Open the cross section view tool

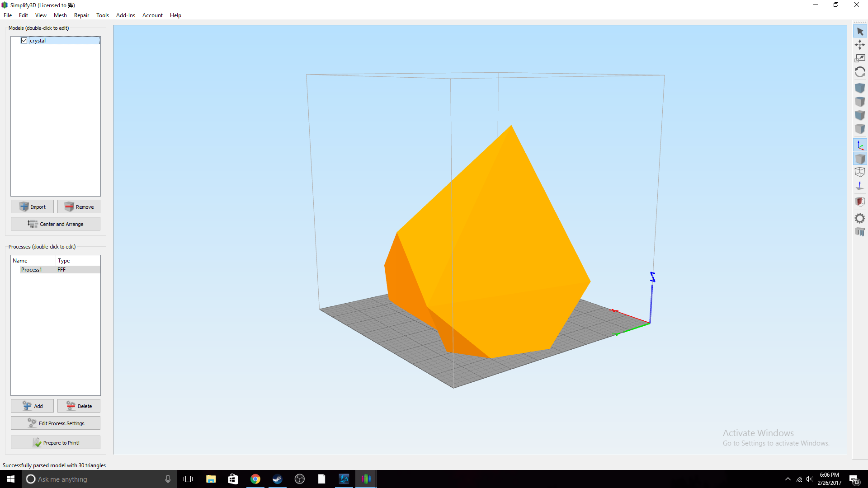(860, 202)
